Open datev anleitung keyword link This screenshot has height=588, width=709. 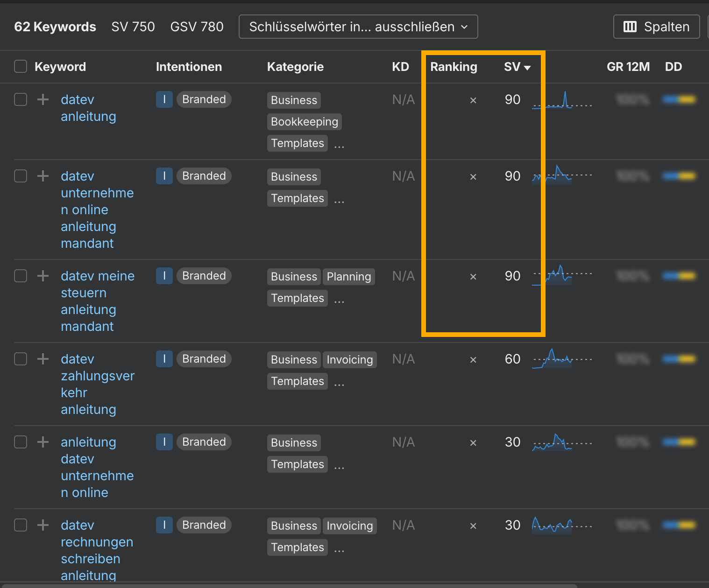(x=88, y=108)
